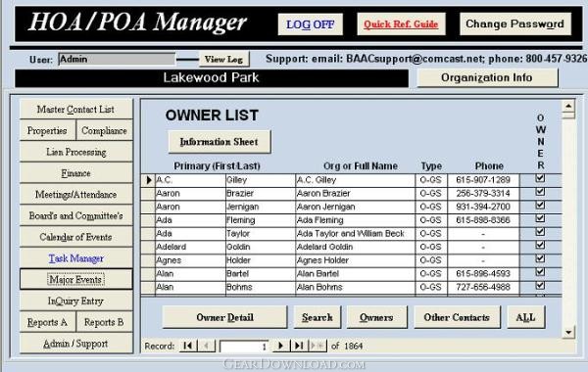Select the row marker for A.C. Gilley
588x372 pixels.
point(148,180)
